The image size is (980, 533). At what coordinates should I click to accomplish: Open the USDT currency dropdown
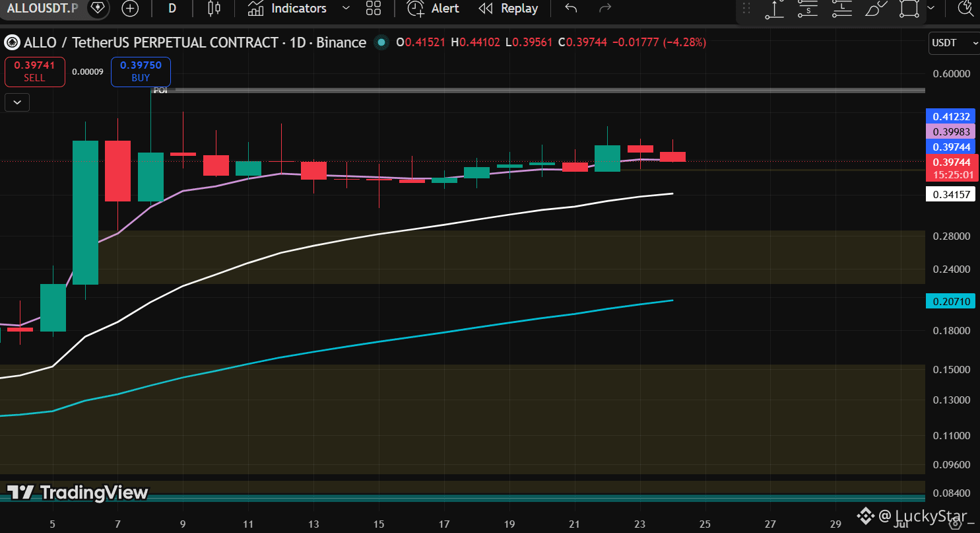pyautogui.click(x=954, y=43)
